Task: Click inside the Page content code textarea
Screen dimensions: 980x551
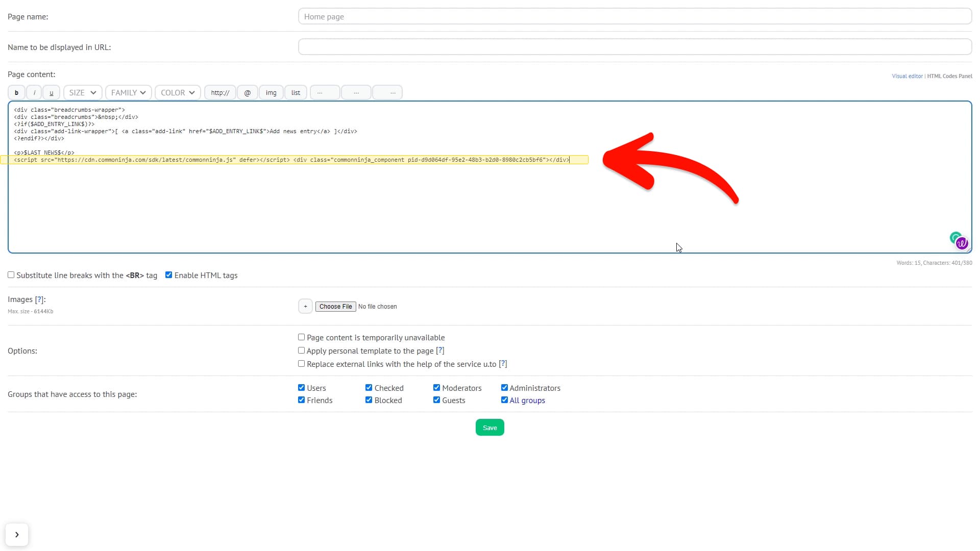Action: click(x=490, y=177)
